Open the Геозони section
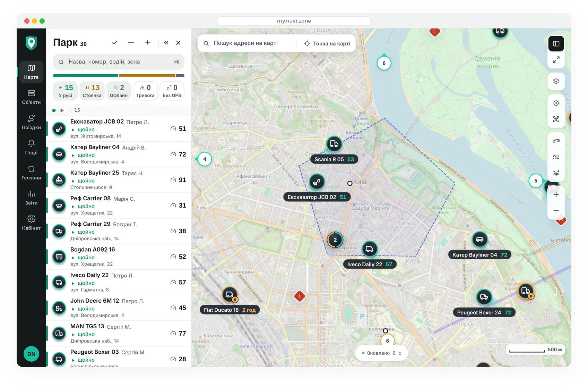 tap(31, 173)
